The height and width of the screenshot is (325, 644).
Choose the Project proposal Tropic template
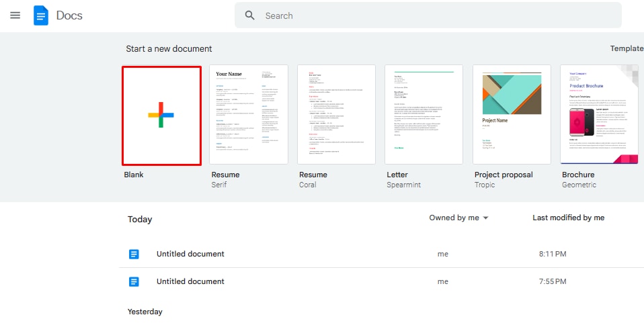click(512, 114)
